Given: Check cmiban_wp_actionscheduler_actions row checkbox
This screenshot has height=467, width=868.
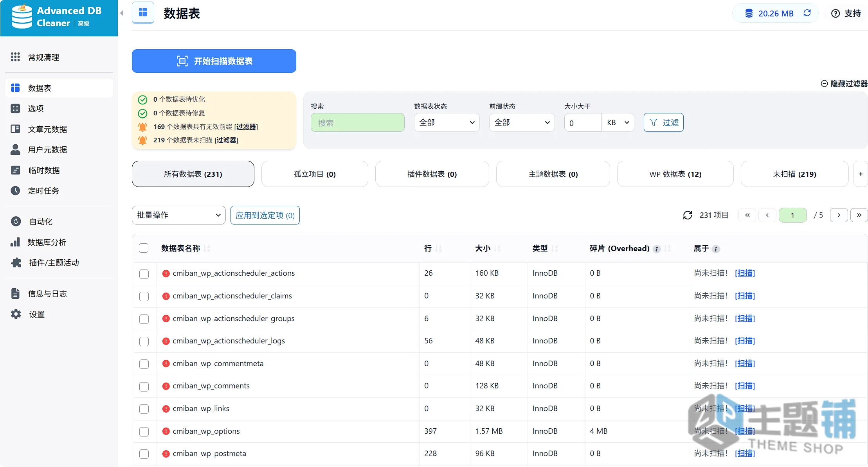Looking at the screenshot, I should pyautogui.click(x=144, y=274).
